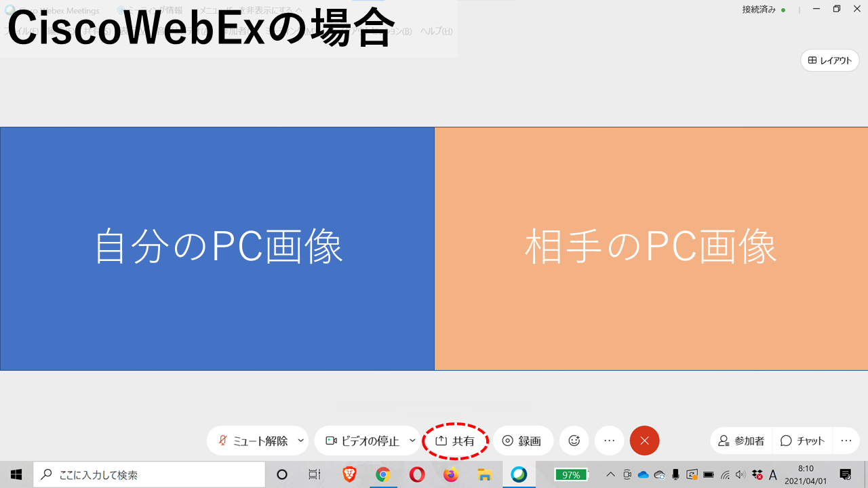This screenshot has width=868, height=488.
Task: Launch Firefox from taskbar
Action: tap(451, 474)
